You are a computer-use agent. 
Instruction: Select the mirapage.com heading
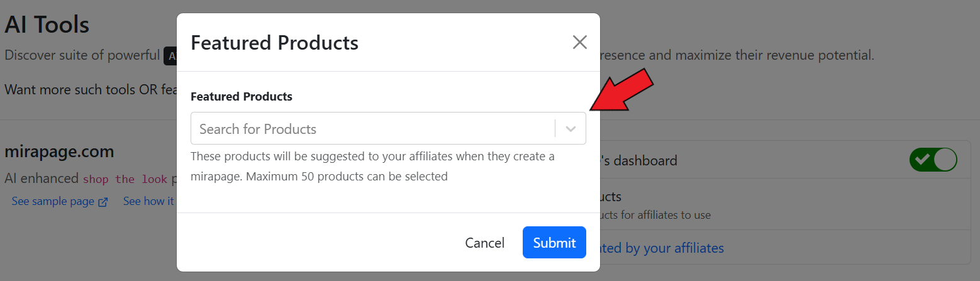(59, 152)
